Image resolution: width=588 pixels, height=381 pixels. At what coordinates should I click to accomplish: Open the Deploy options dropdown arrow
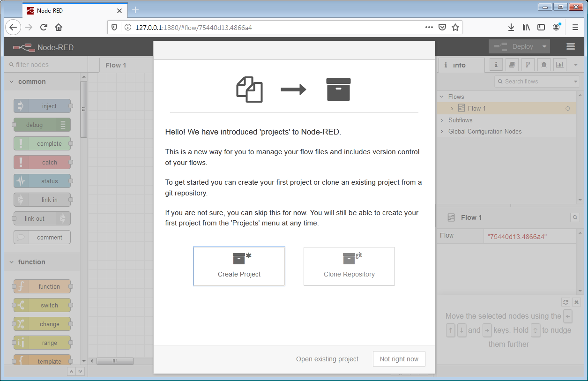(x=544, y=46)
